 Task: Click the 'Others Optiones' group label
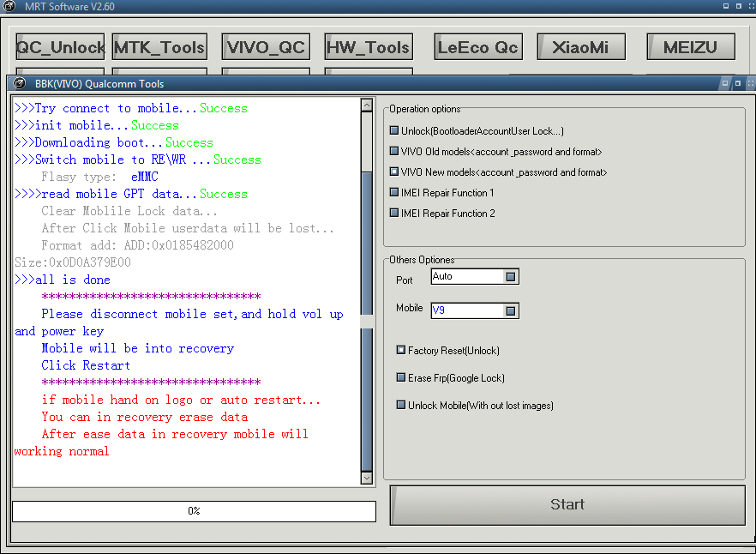[422, 260]
